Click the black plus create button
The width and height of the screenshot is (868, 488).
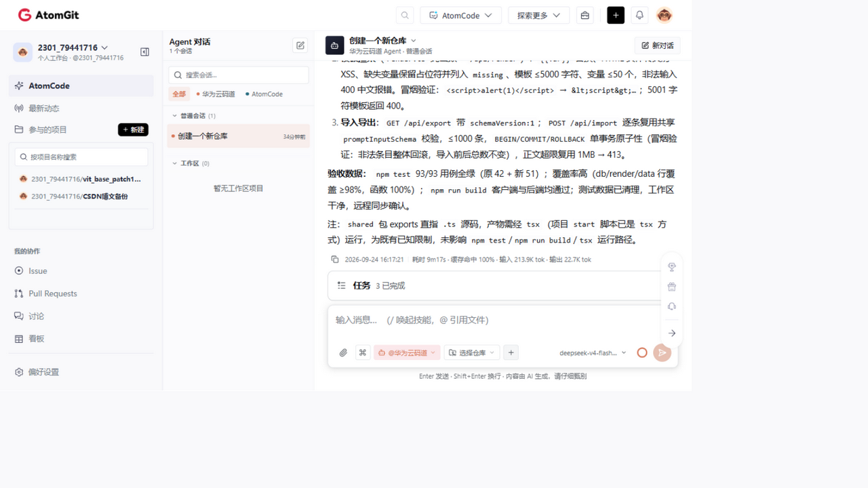[x=616, y=16]
